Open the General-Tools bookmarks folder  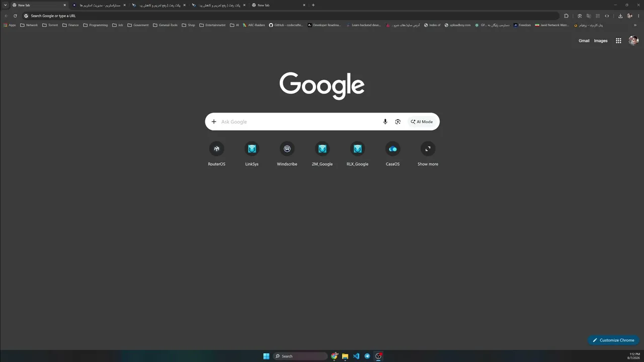tap(165, 25)
